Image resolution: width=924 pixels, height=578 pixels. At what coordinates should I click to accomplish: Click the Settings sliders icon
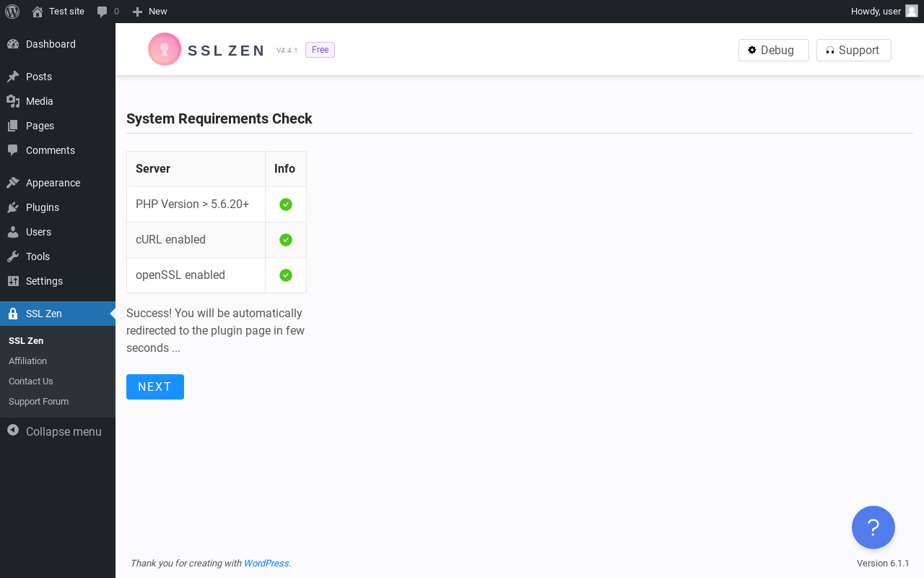[x=13, y=281]
